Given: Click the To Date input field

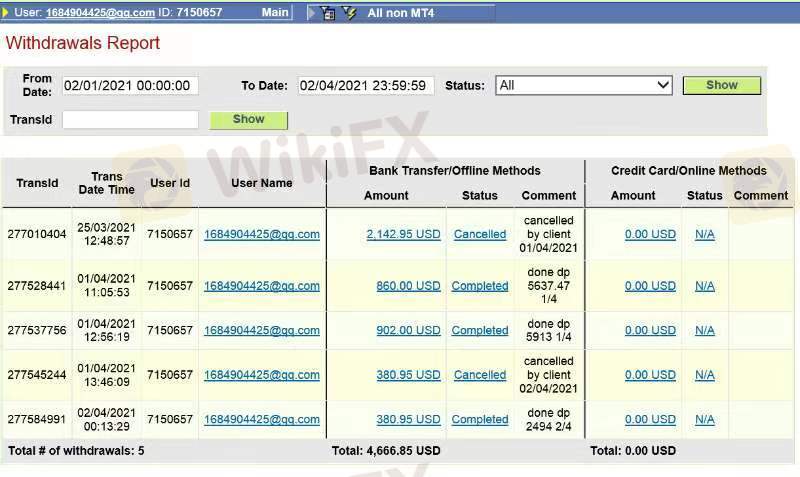Looking at the screenshot, I should coord(366,86).
